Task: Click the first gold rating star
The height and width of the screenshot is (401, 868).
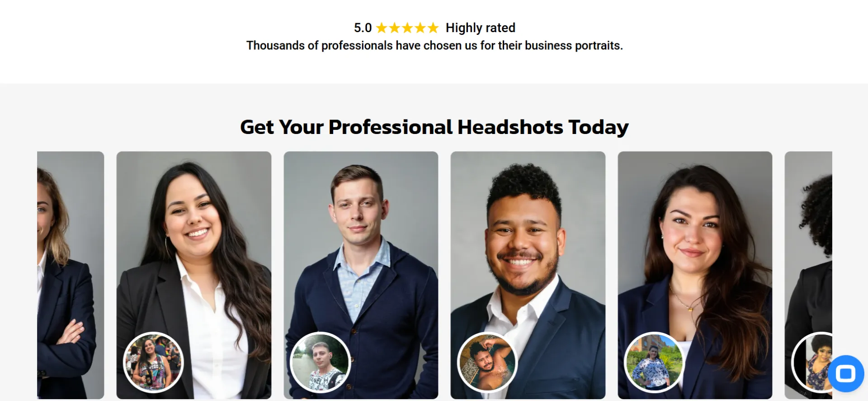Action: point(382,28)
